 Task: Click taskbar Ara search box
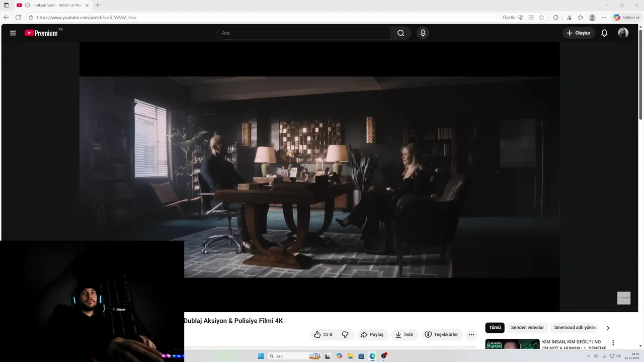pos(295,356)
